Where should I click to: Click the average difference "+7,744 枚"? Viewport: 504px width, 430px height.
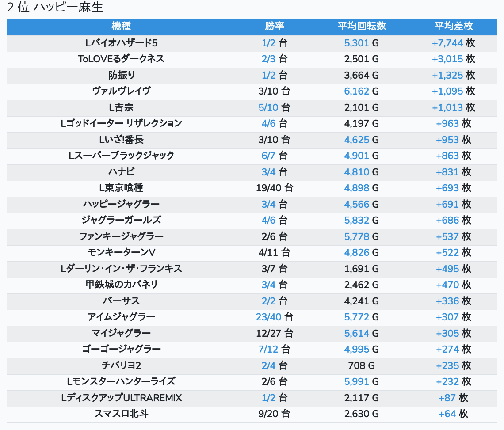tap(454, 43)
